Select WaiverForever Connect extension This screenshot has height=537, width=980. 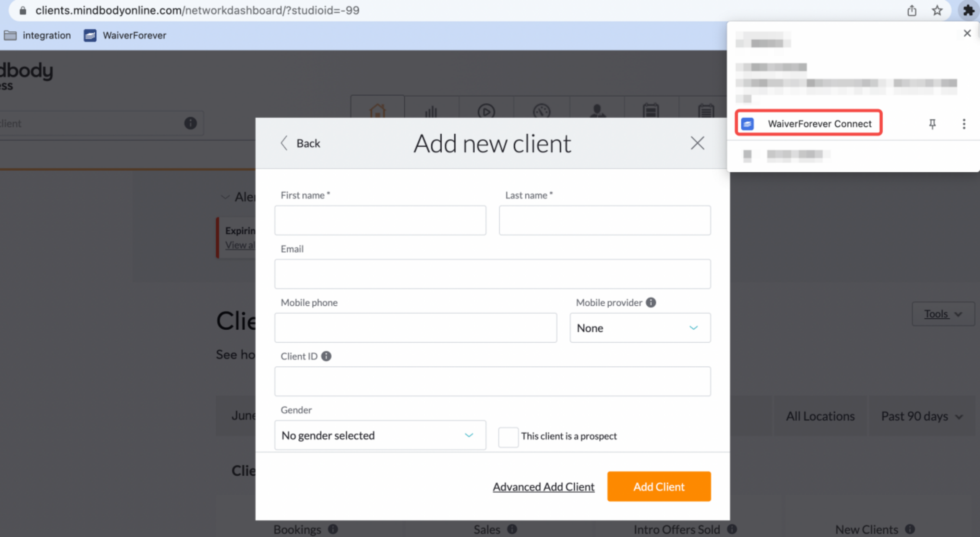[x=808, y=123]
